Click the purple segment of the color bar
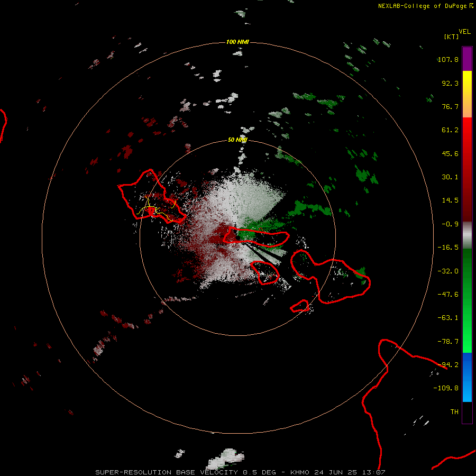The height and width of the screenshot is (476, 476). 467,59
